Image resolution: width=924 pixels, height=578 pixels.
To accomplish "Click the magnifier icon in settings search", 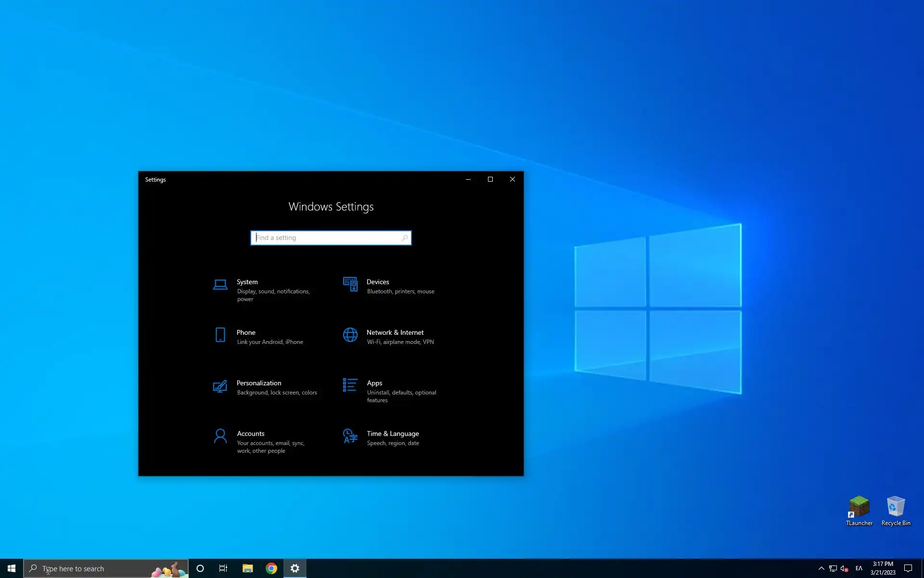I will click(405, 238).
